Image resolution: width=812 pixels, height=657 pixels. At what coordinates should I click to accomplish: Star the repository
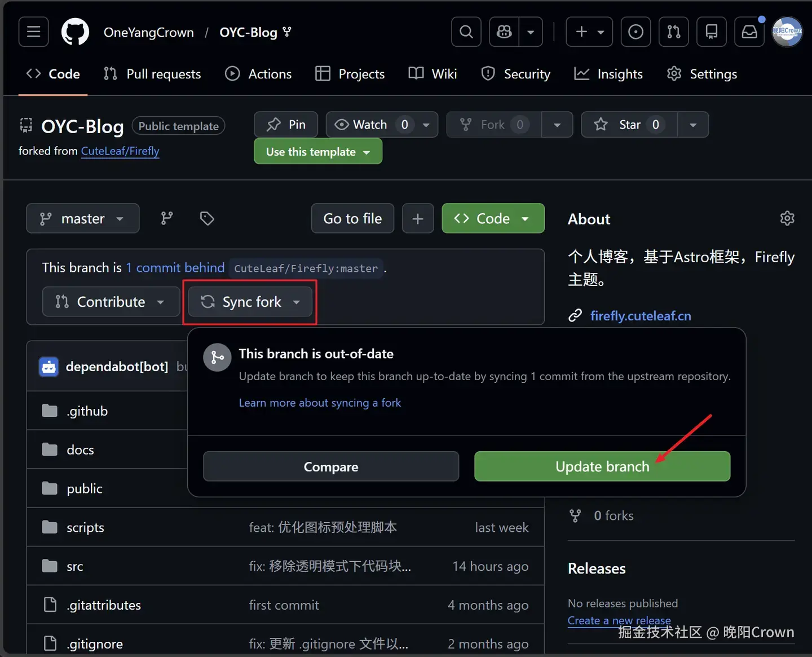tap(629, 125)
